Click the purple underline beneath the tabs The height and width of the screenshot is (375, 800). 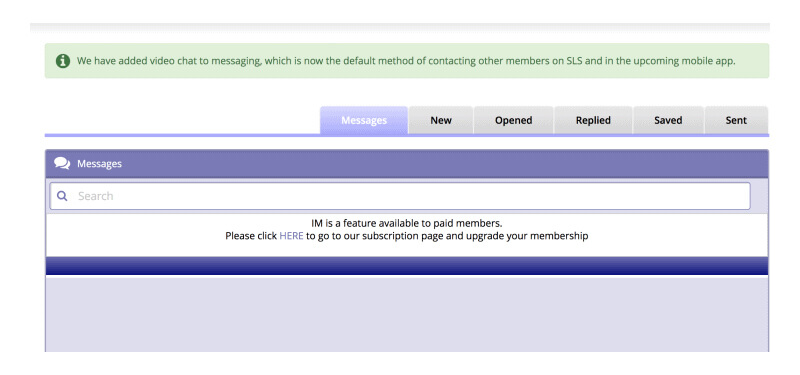pyautogui.click(x=407, y=135)
